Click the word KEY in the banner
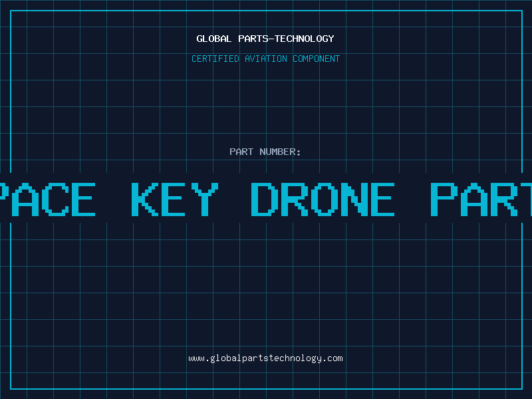Image resolution: width=532 pixels, height=399 pixels. [174, 199]
